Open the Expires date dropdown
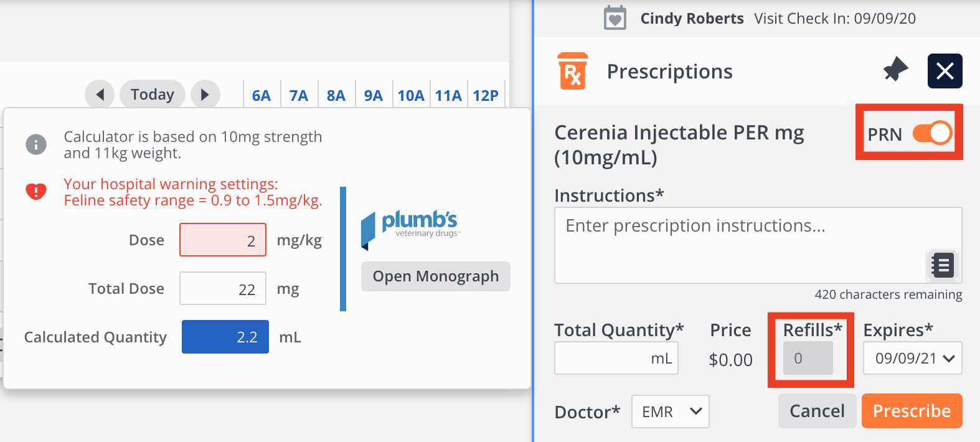Viewport: 980px width, 442px height. tap(912, 359)
